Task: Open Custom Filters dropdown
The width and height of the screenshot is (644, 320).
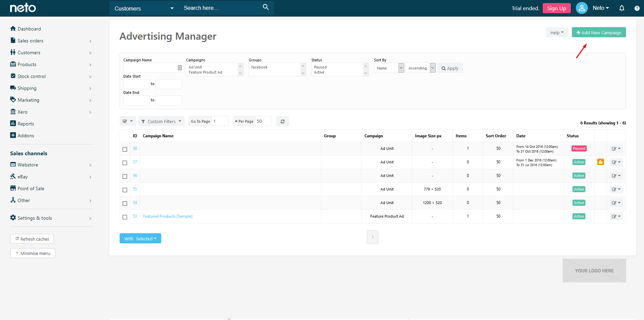Action: click(x=161, y=121)
